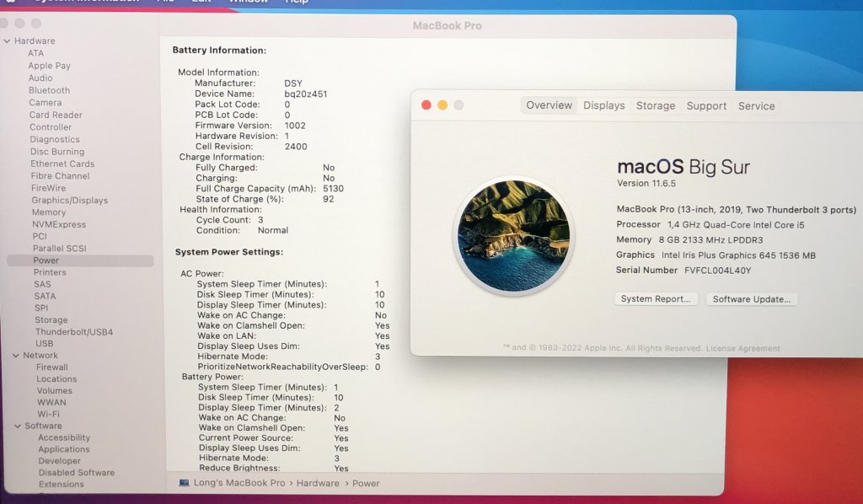Open the Displays tab

(603, 105)
